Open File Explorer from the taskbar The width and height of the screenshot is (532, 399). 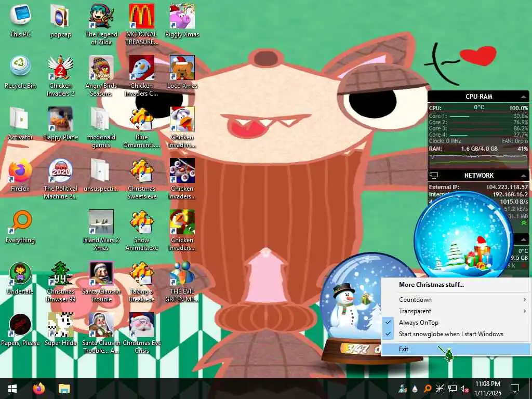(64, 389)
